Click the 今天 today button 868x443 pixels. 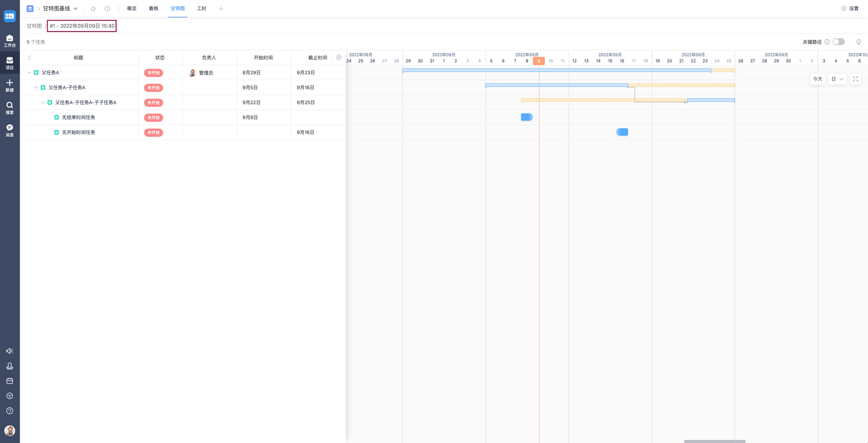click(x=818, y=79)
